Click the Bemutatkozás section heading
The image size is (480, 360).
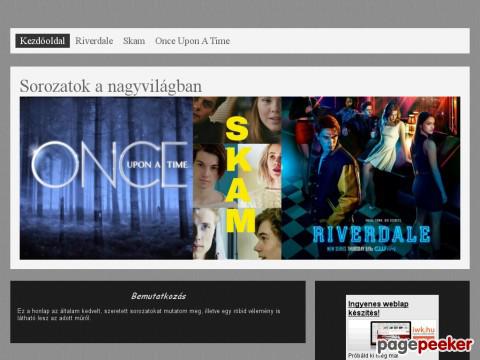[x=158, y=296]
